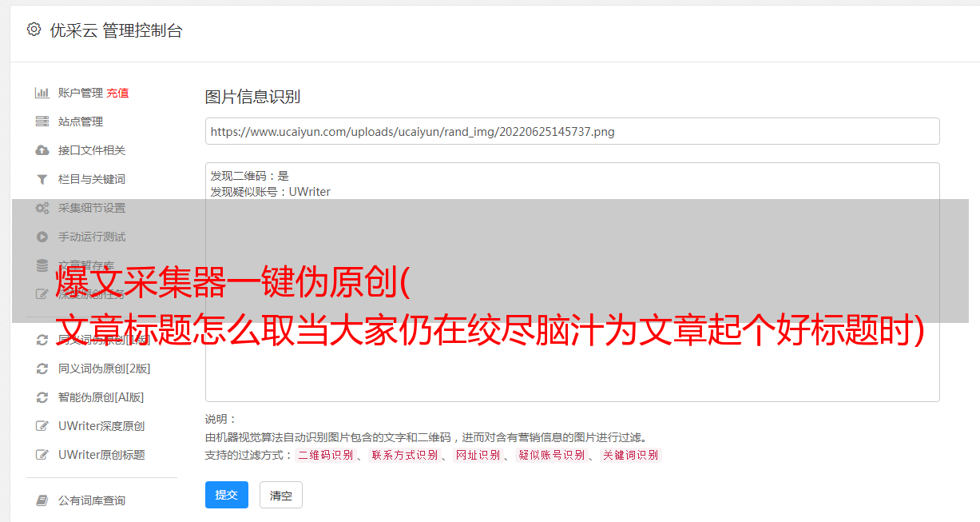Click the 图片信息识别 heading
Viewport: 980px width, 522px height.
[252, 97]
